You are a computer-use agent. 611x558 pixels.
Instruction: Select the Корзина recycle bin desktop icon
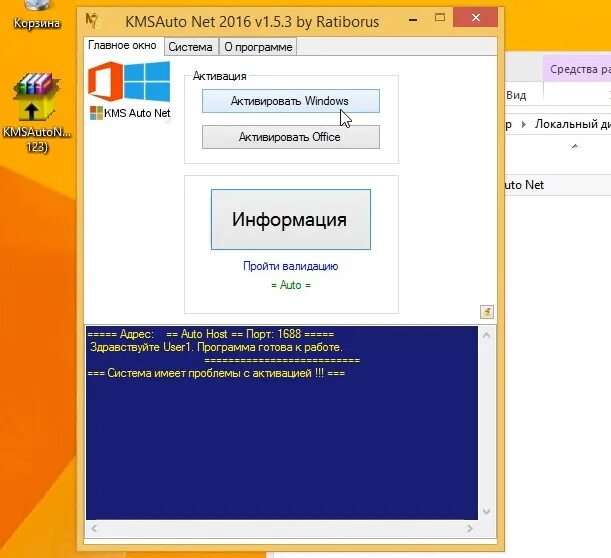point(36,15)
